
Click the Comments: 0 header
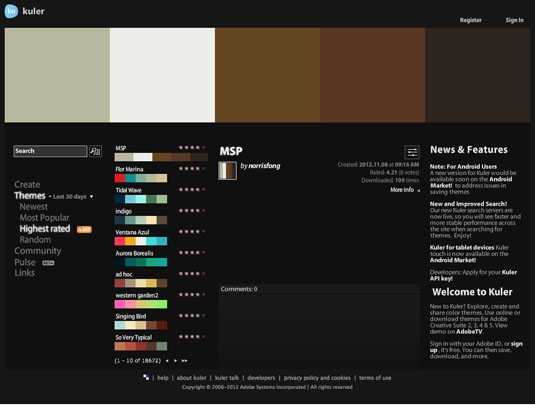239,289
